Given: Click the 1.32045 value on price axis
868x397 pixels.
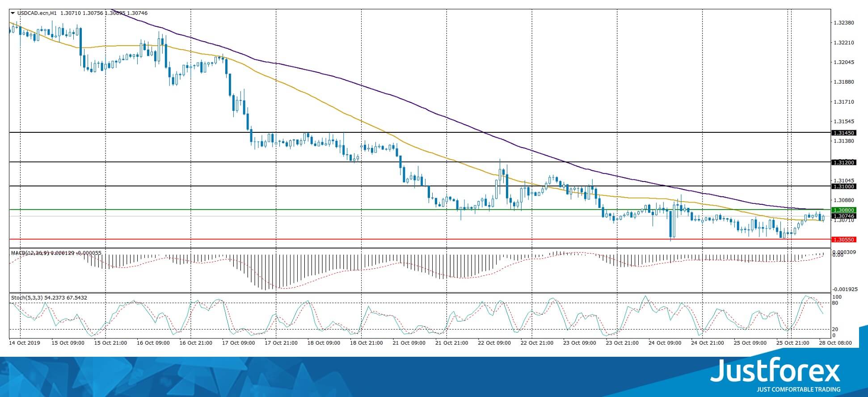Looking at the screenshot, I should click(844, 62).
